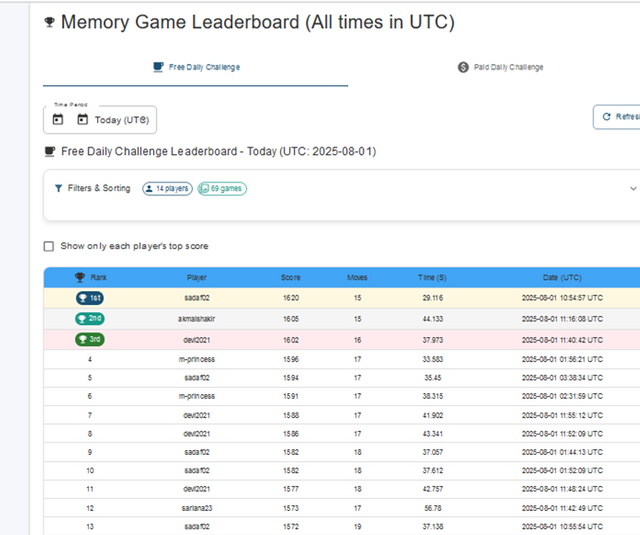
Task: Click the Score column header
Action: pyautogui.click(x=291, y=277)
